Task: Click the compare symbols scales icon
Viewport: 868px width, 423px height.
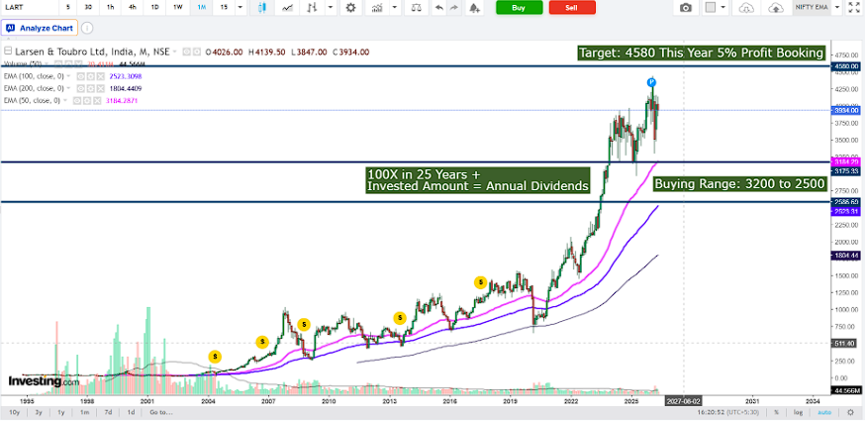Action: [x=416, y=7]
